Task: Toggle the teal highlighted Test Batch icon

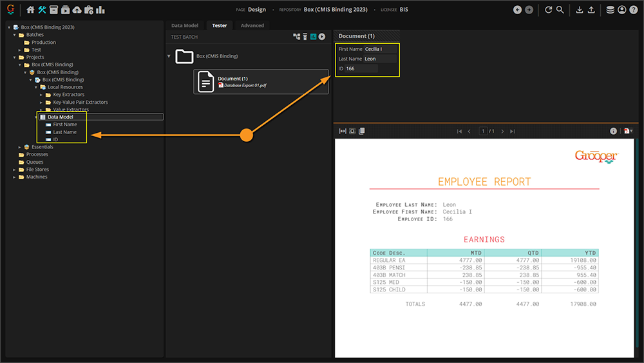Action: click(314, 37)
